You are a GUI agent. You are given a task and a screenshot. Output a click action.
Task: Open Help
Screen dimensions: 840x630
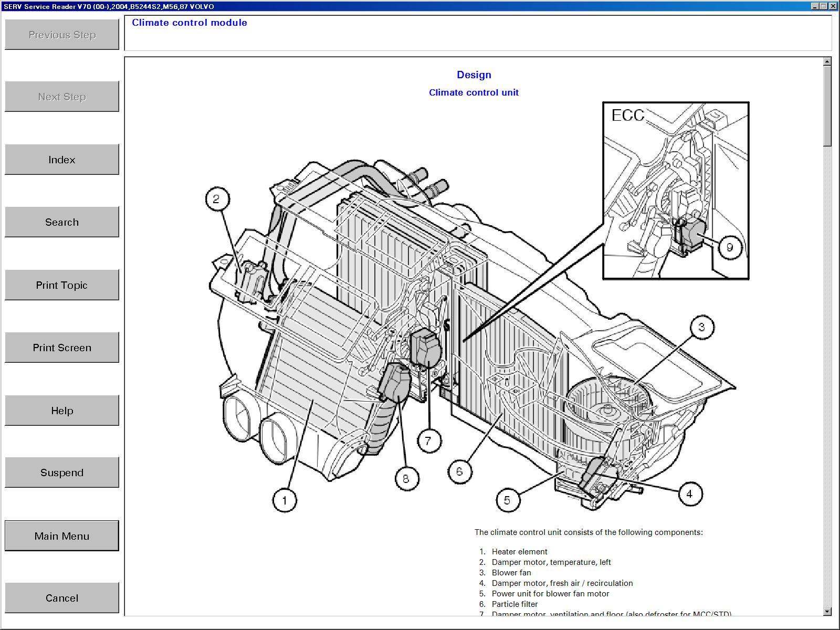click(62, 411)
